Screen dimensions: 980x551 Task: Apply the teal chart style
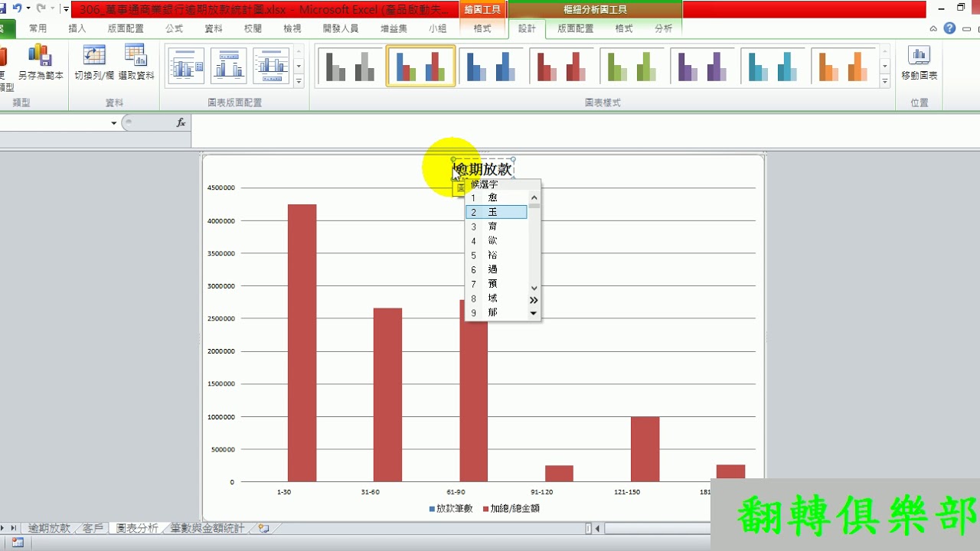tap(773, 67)
